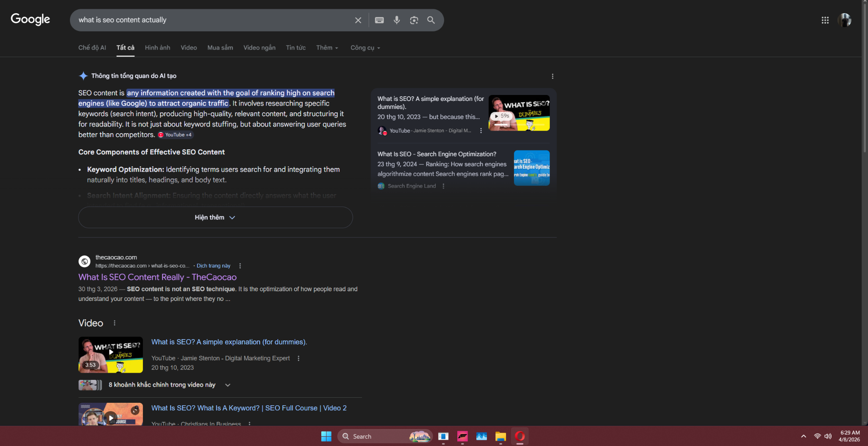Click the magnifier search submit icon
This screenshot has height=446, width=868.
click(x=431, y=20)
